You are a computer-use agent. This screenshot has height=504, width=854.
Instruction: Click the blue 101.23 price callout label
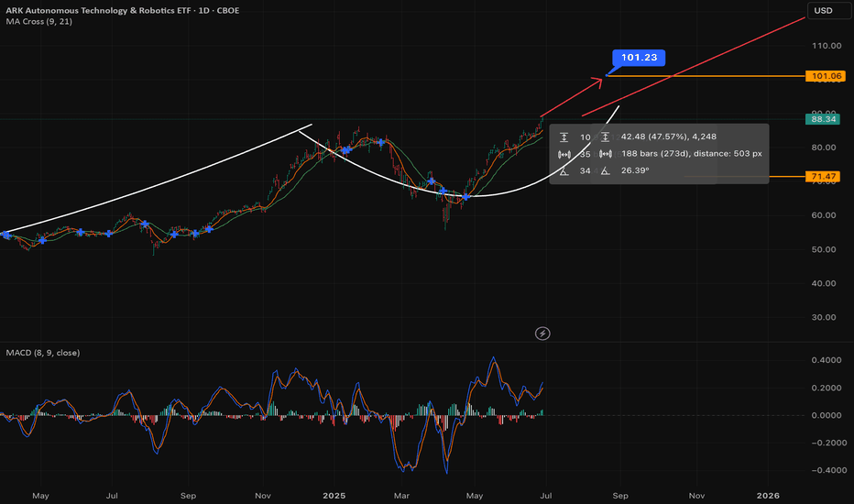pyautogui.click(x=639, y=58)
